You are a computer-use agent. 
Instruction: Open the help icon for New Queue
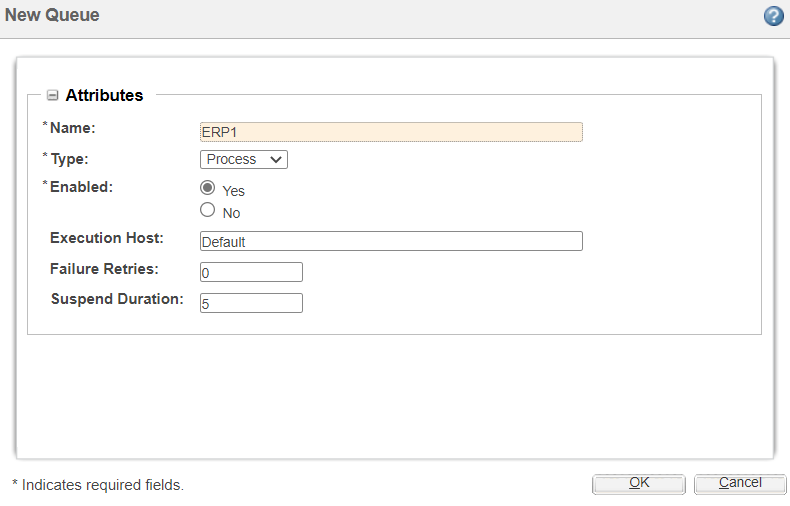click(773, 16)
